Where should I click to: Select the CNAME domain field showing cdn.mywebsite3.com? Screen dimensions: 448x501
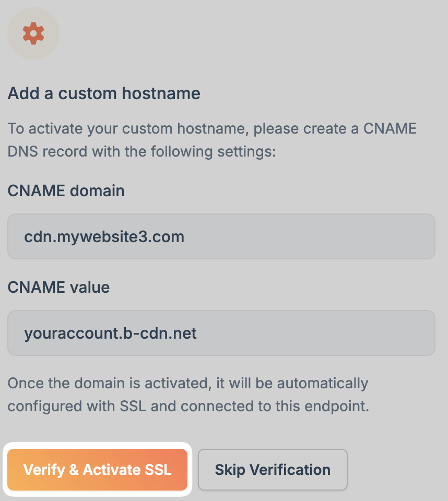point(220,236)
